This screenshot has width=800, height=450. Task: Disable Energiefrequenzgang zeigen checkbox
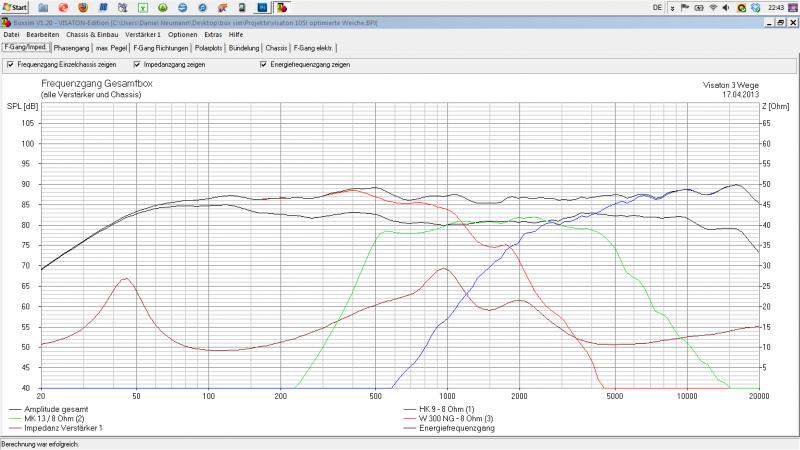click(263, 65)
